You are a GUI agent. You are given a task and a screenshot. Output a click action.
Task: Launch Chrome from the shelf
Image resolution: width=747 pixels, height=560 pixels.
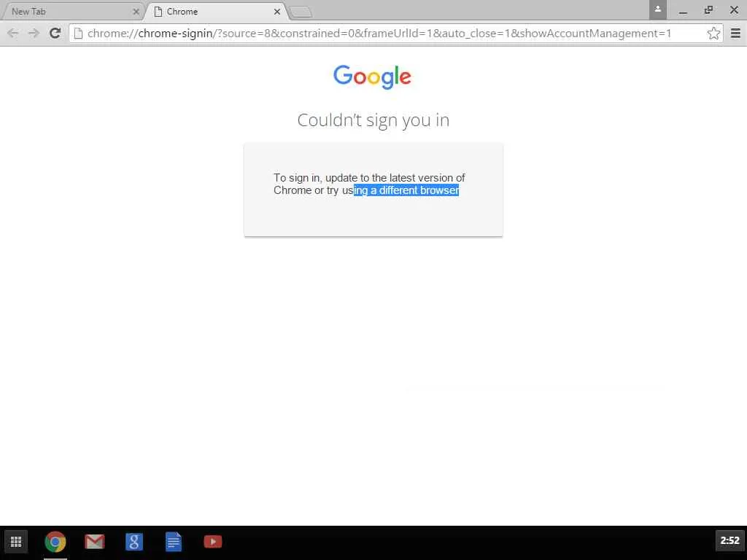point(55,542)
